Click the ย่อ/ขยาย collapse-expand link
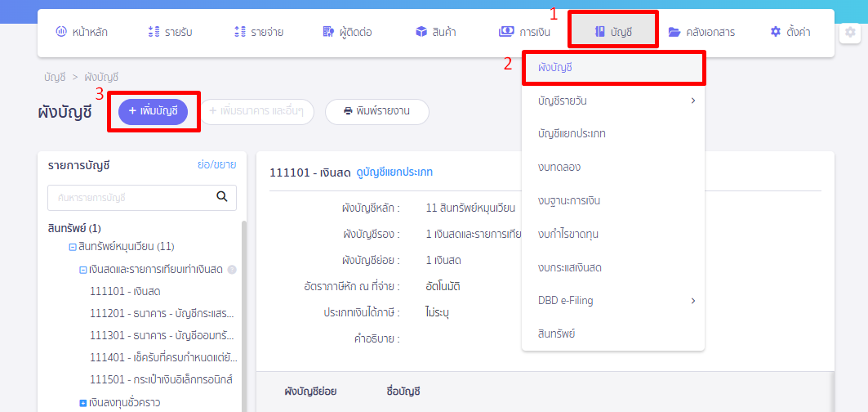Screen dimensions: 868x412 point(217,164)
